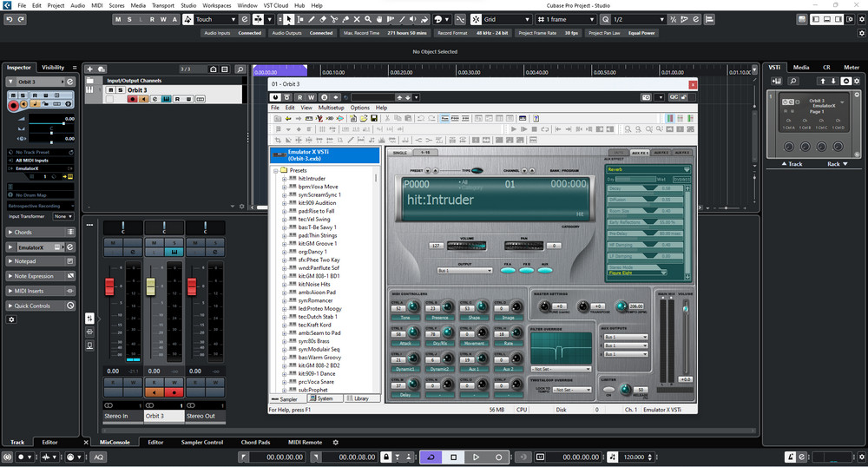This screenshot has width=868, height=467.
Task: Toggle Snap on/off next to the Grid dropdown
Action: click(x=476, y=19)
